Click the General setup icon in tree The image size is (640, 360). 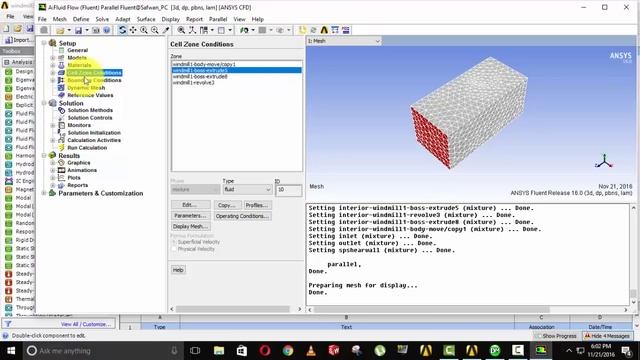(x=62, y=50)
